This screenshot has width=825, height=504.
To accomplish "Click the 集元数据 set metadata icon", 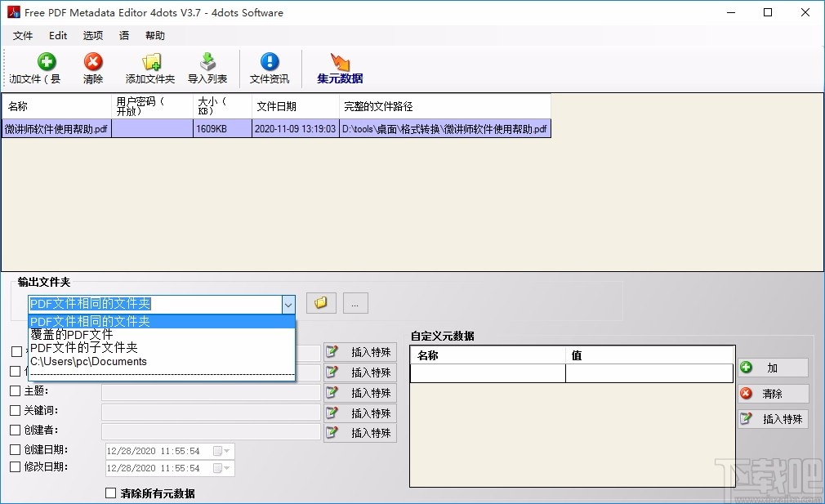I will [339, 68].
